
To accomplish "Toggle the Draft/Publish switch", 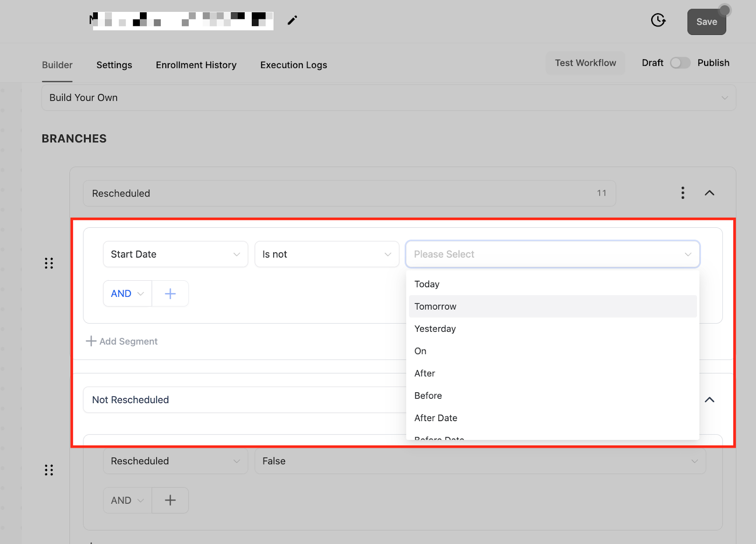I will [x=680, y=63].
